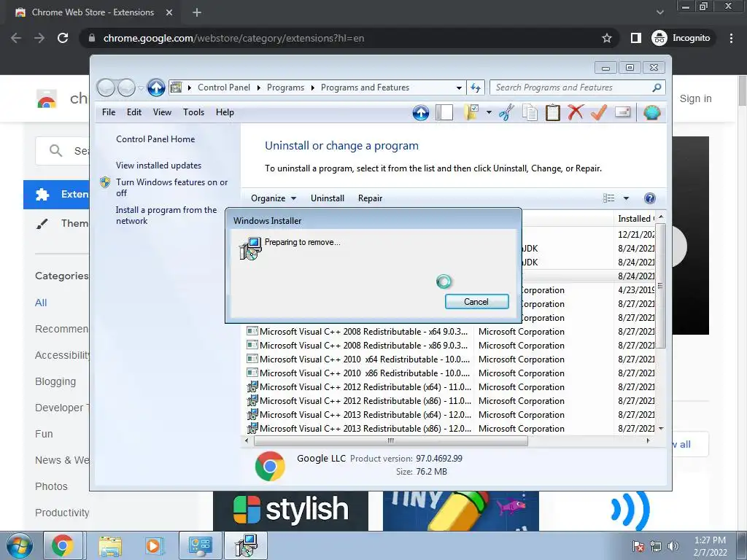Open the Tools menu

(193, 112)
